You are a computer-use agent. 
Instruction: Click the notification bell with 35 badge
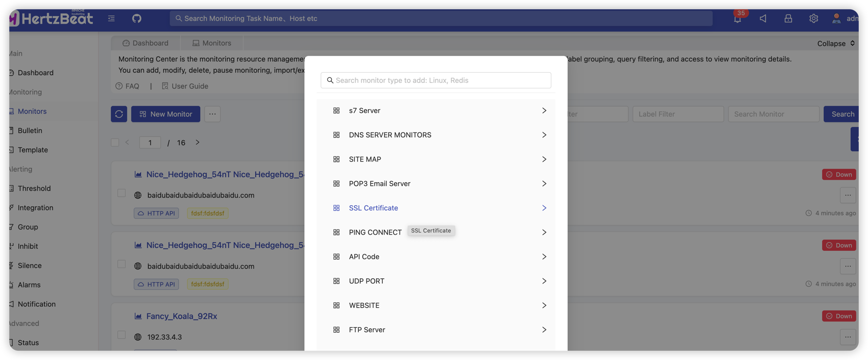[737, 19]
